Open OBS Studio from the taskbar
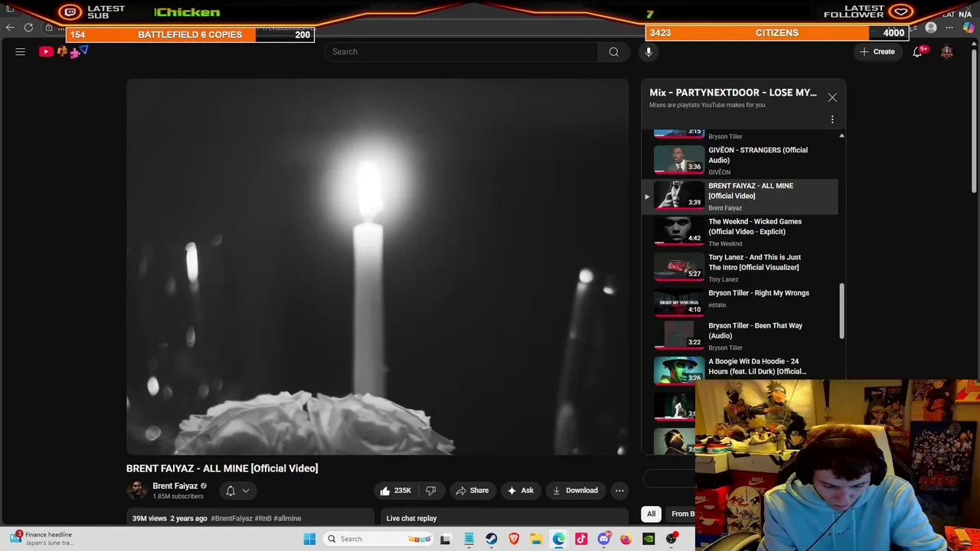Image resolution: width=980 pixels, height=551 pixels. tap(671, 539)
